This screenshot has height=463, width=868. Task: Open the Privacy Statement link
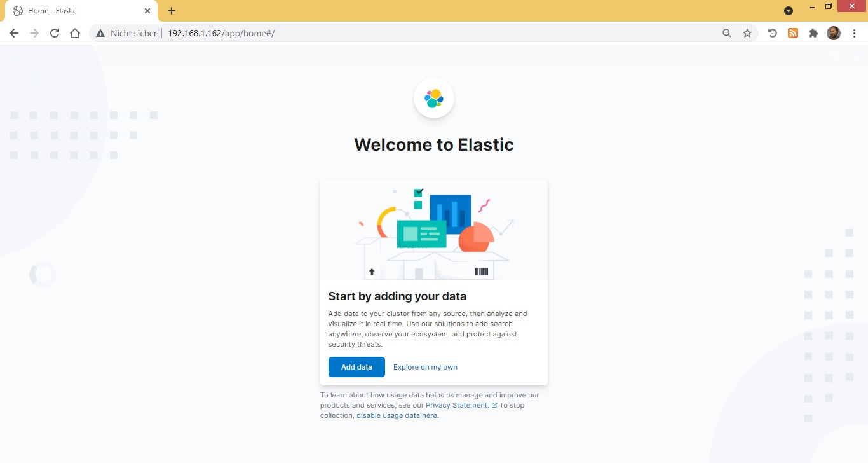coord(457,405)
